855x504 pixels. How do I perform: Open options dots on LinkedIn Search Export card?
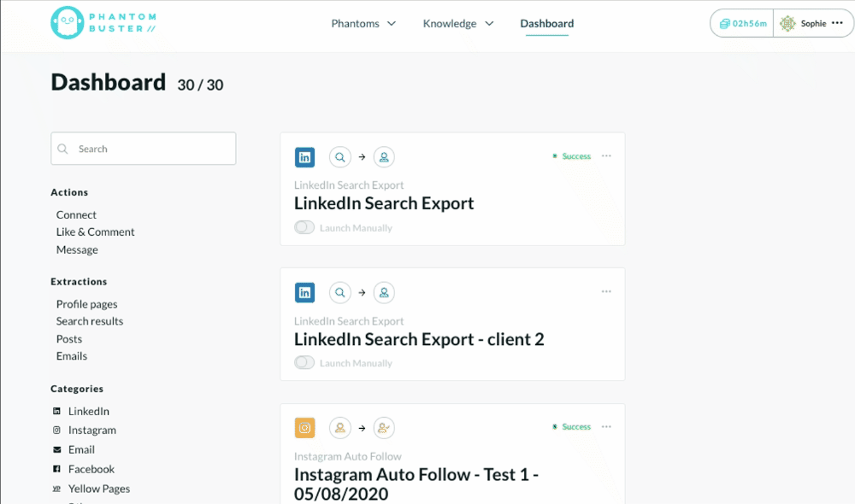[606, 155]
